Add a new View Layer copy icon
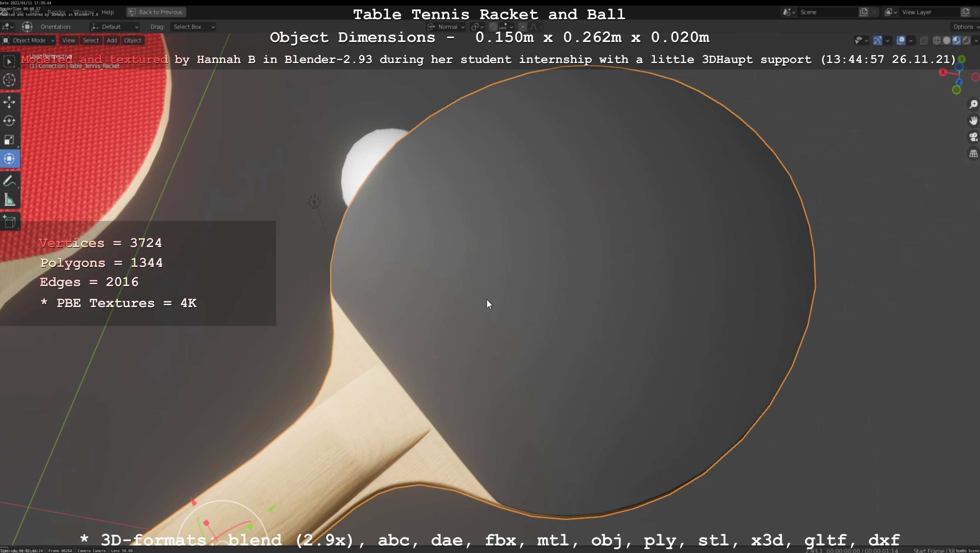This screenshot has width=980, height=553. pyautogui.click(x=965, y=12)
